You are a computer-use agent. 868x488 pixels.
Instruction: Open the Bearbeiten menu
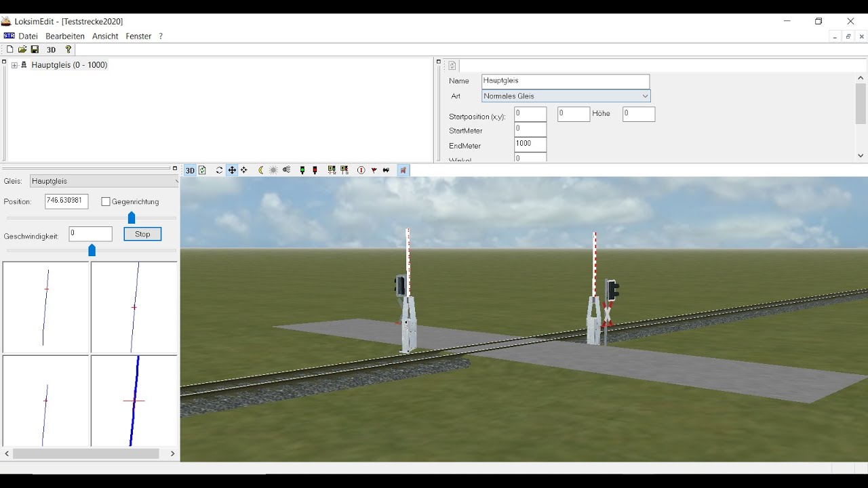click(x=65, y=36)
